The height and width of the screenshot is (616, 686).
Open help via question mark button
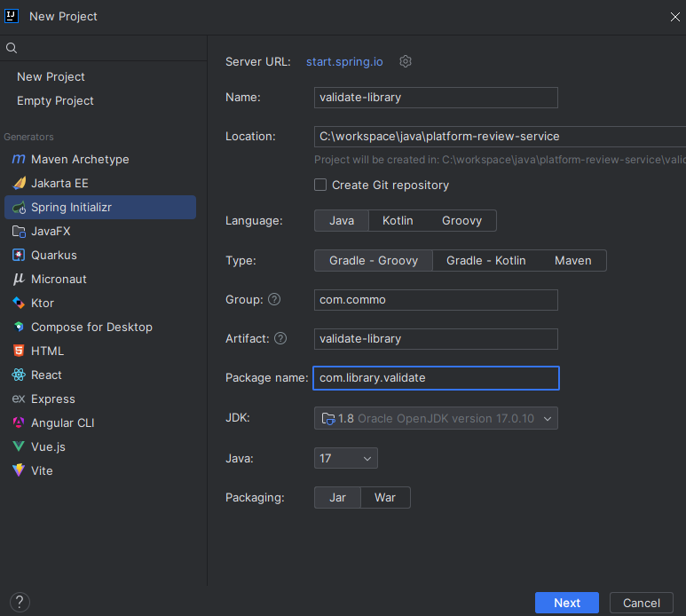pos(20,603)
